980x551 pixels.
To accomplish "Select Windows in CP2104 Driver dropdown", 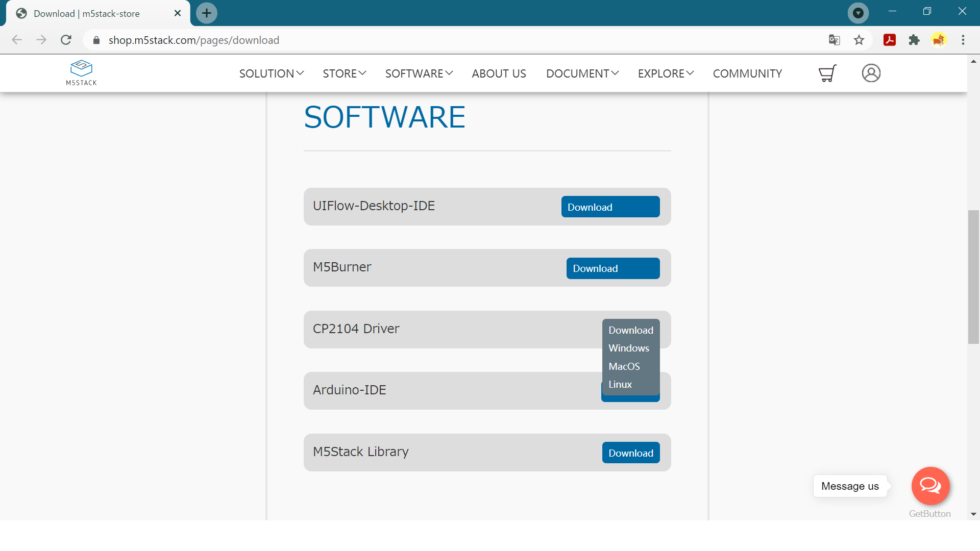I will click(x=628, y=348).
